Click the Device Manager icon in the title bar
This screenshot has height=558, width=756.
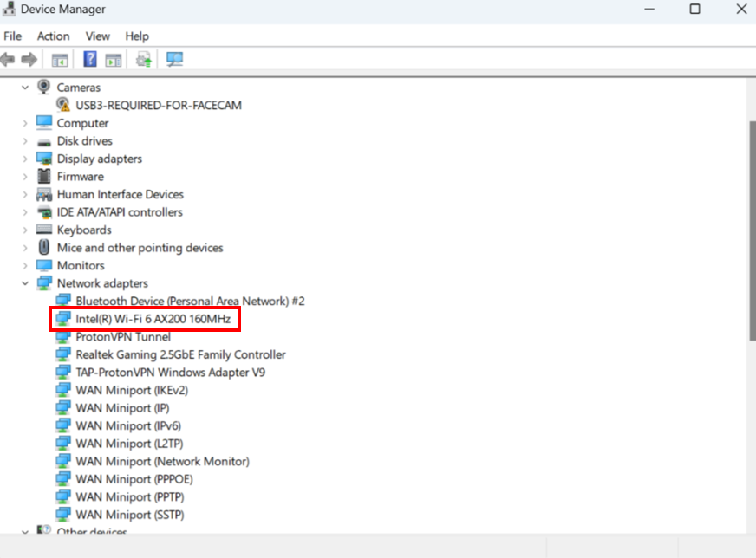pyautogui.click(x=11, y=10)
